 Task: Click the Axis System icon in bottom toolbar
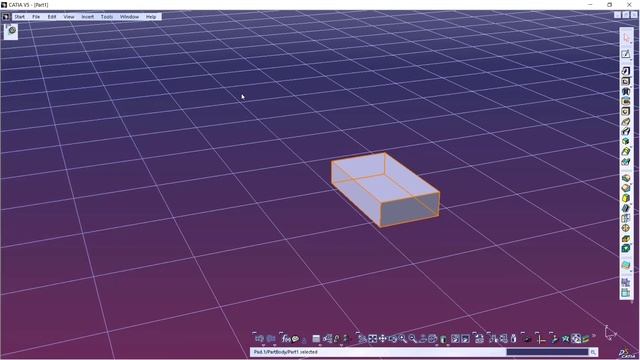coord(541,339)
